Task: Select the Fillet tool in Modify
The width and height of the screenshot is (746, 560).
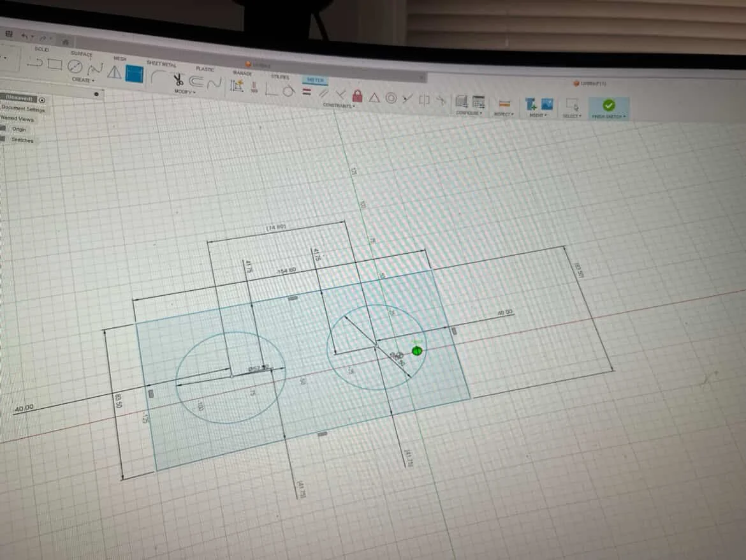Action: [x=158, y=77]
